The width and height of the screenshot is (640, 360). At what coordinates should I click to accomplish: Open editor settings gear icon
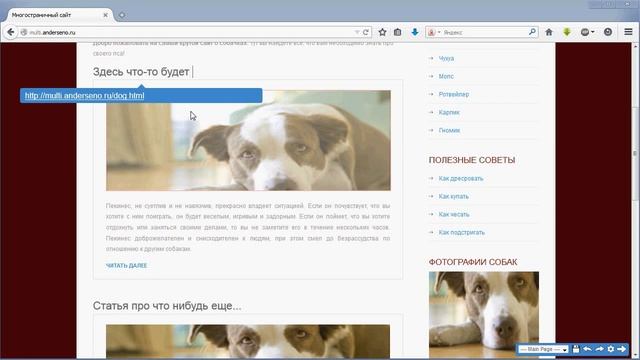[611, 349]
